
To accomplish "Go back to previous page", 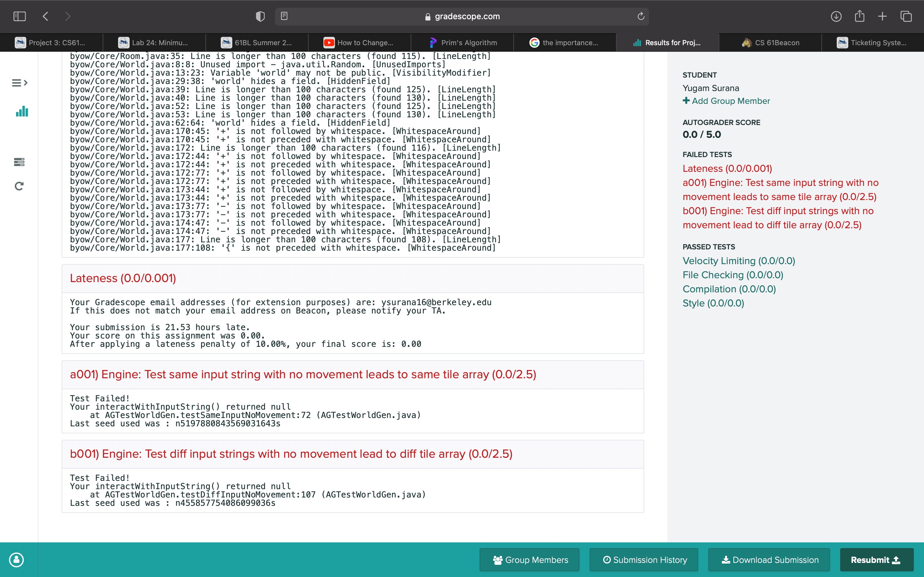I will (46, 16).
